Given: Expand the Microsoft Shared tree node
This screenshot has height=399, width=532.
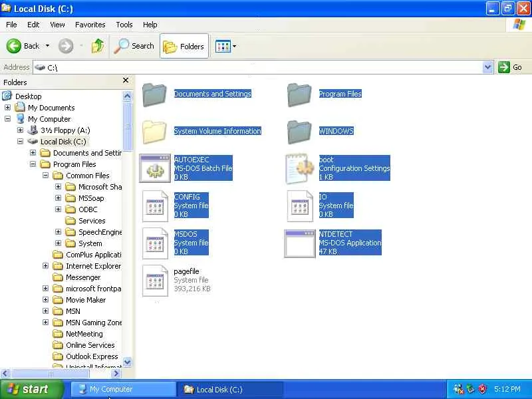Looking at the screenshot, I should (58, 187).
